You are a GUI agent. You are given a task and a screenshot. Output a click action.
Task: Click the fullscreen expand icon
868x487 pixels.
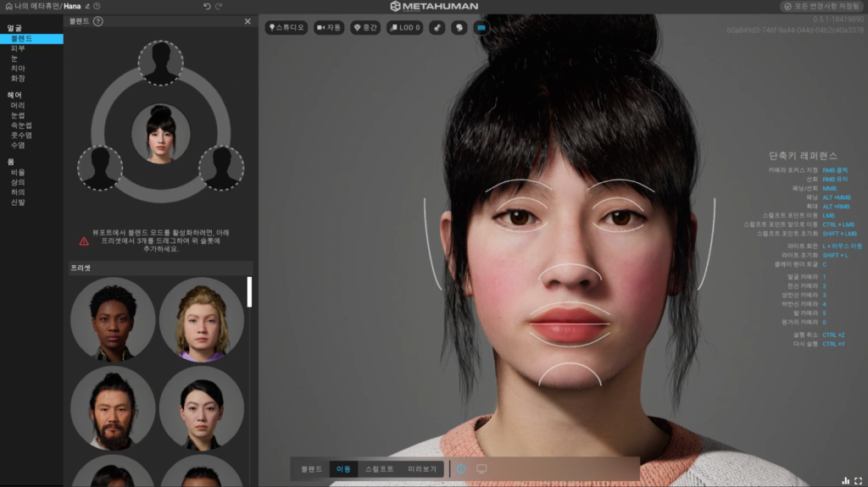point(858,481)
